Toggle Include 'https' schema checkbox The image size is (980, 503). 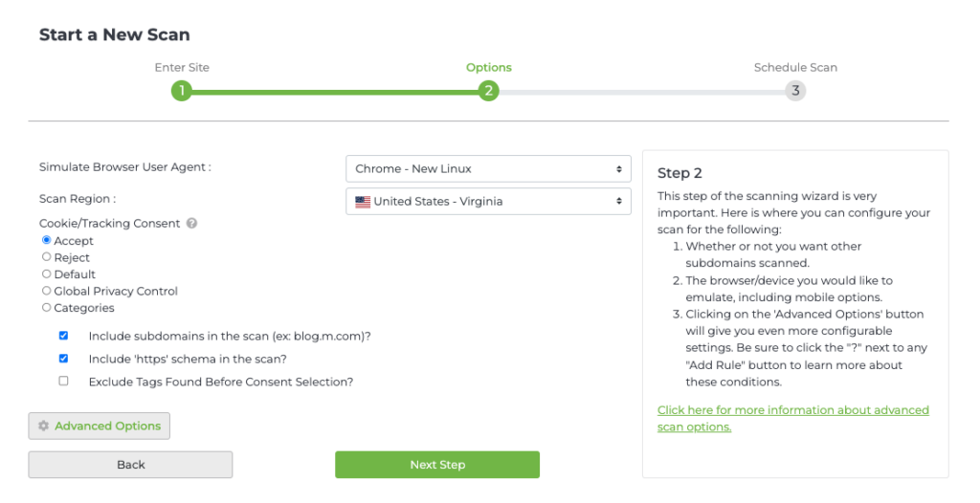64,360
